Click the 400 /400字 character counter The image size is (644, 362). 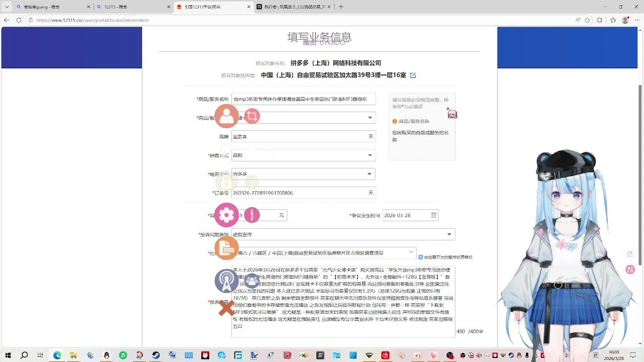(469, 331)
